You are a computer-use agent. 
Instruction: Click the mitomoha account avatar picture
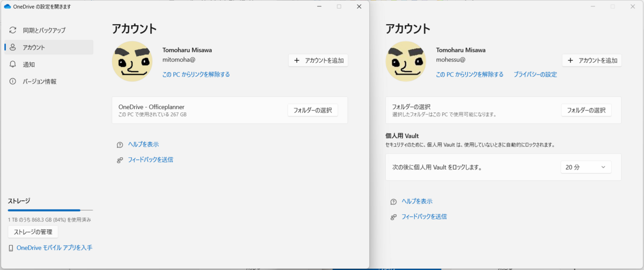pyautogui.click(x=132, y=61)
